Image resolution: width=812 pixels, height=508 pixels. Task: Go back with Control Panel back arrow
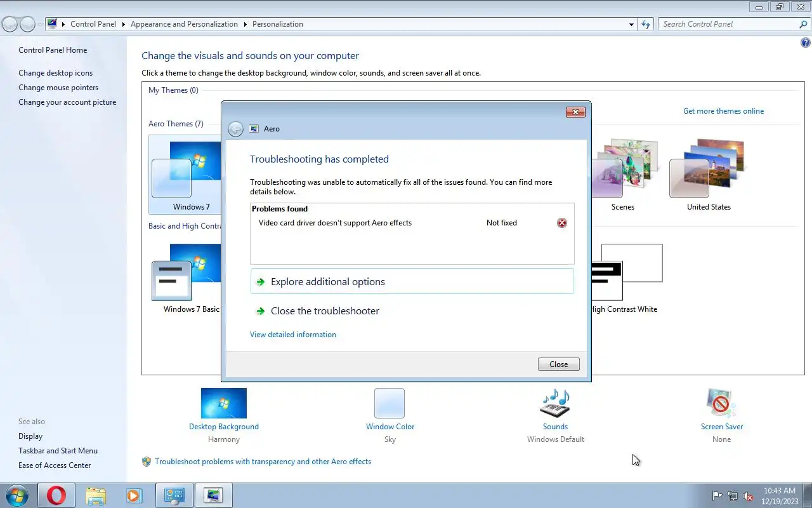coord(10,24)
